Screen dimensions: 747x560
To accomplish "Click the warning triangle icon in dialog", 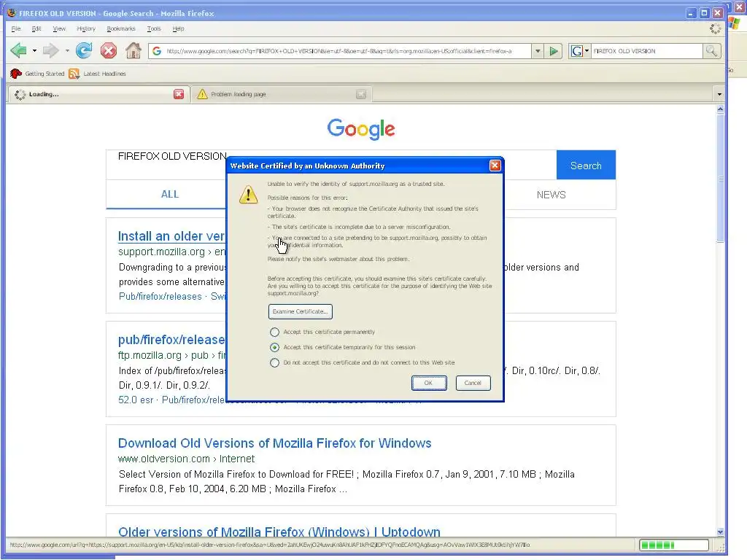I will click(248, 194).
